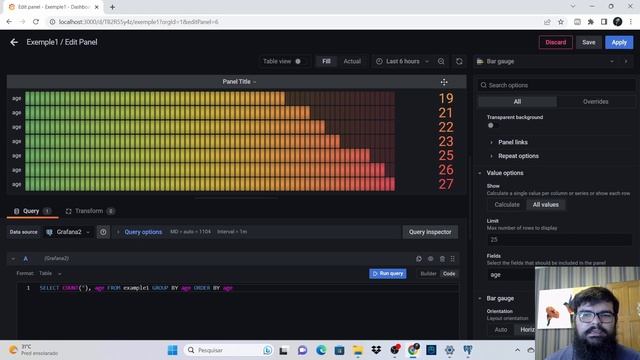Select the Overrides tab
The width and height of the screenshot is (640, 360).
(x=596, y=102)
